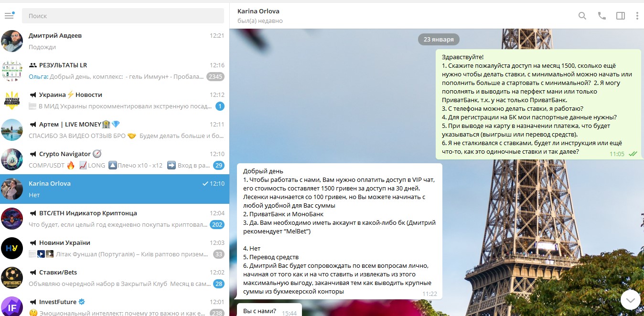This screenshot has height=316, width=644.
Task: Click the COMP/USDT LONG message preview
Action: pyautogui.click(x=119, y=166)
